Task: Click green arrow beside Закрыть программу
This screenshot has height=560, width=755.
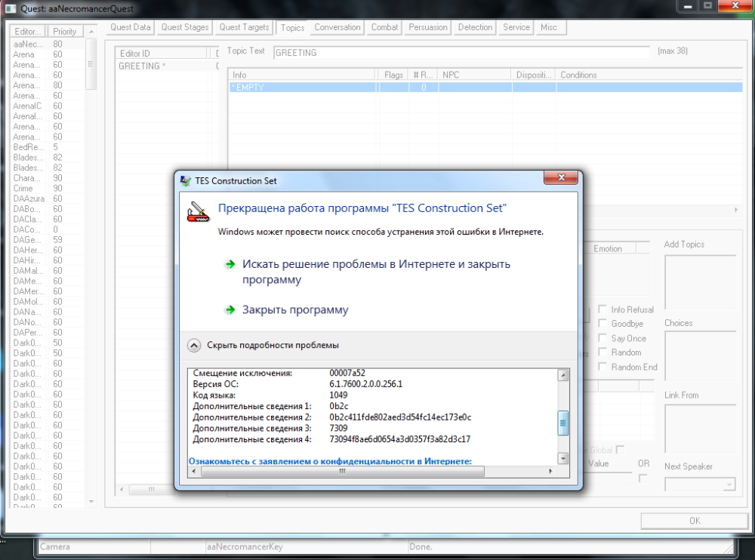Action: coord(230,309)
